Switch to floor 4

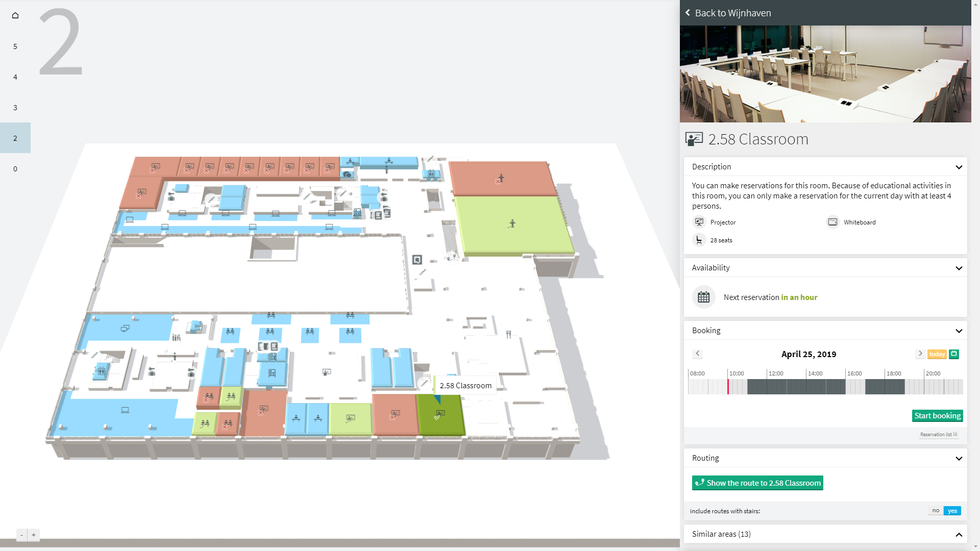point(15,77)
